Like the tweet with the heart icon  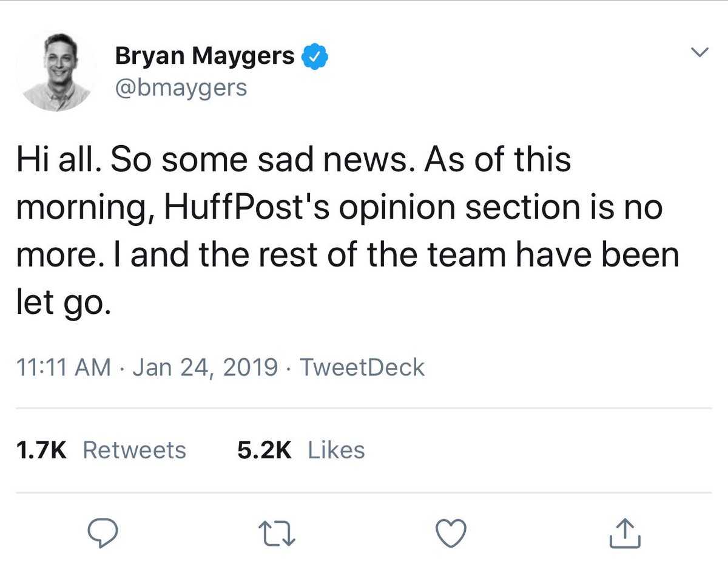452,534
